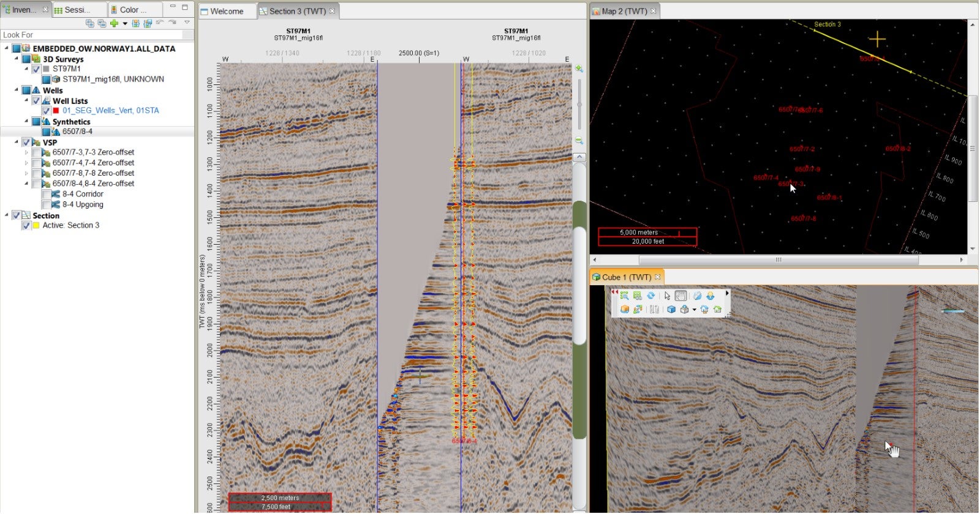Image resolution: width=980 pixels, height=514 pixels.
Task: Click the green plus add icon in Inventory toolbar
Action: pyautogui.click(x=114, y=23)
